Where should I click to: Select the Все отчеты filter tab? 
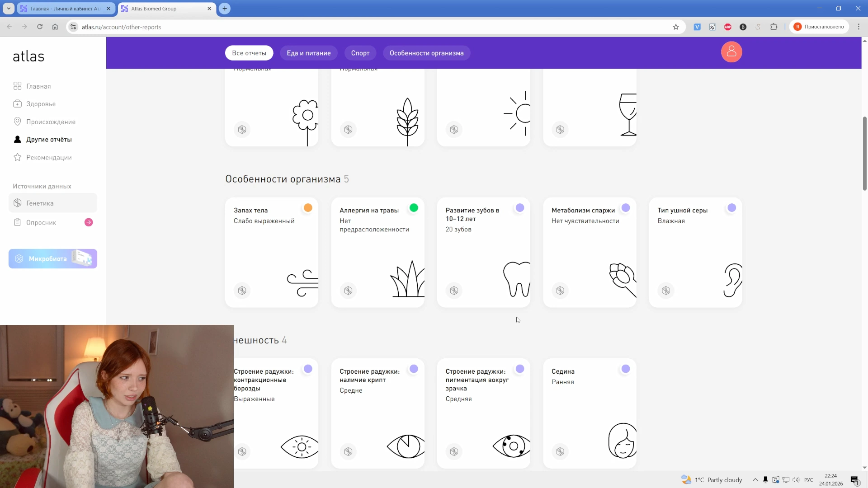pyautogui.click(x=249, y=53)
